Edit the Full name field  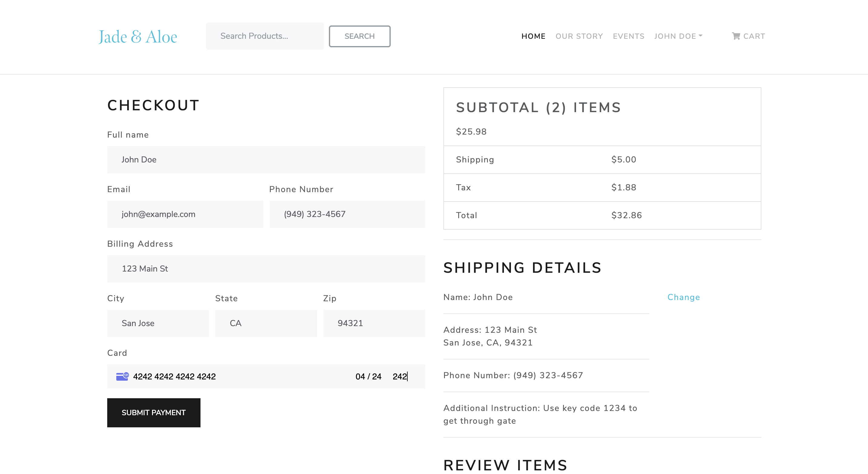tap(266, 159)
